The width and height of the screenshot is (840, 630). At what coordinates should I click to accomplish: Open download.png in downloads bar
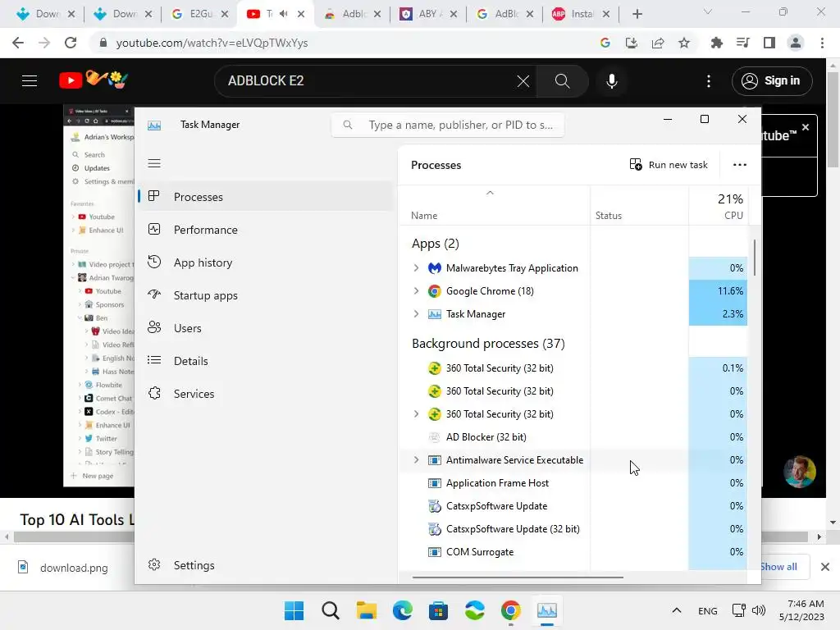point(64,568)
